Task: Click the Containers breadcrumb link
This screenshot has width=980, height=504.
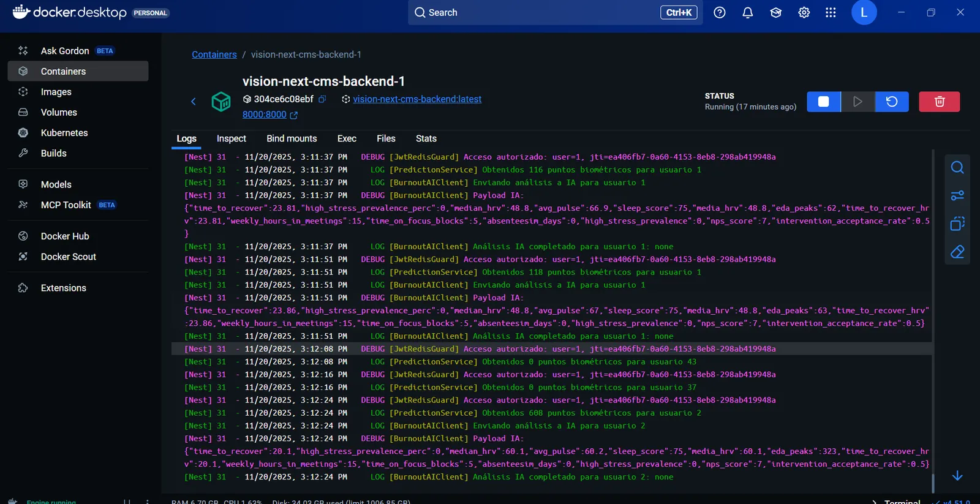Action: pyautogui.click(x=214, y=55)
